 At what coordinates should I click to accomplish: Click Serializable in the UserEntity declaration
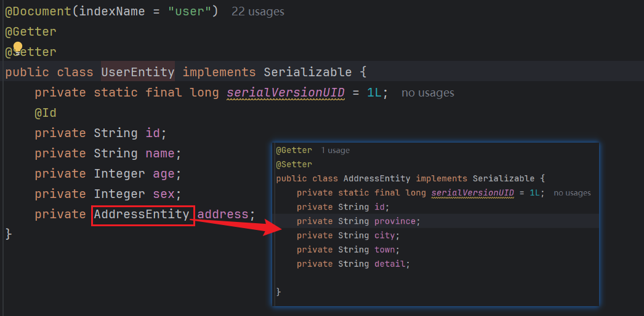(x=308, y=73)
